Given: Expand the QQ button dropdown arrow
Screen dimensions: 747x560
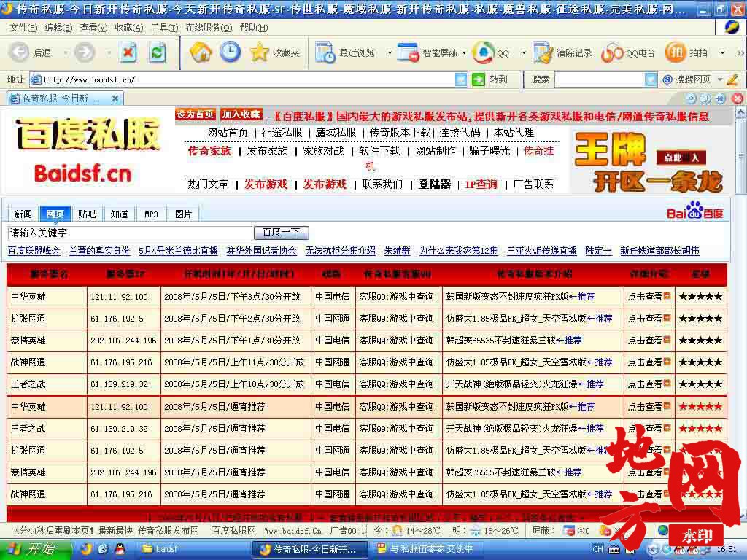Looking at the screenshot, I should [524, 52].
